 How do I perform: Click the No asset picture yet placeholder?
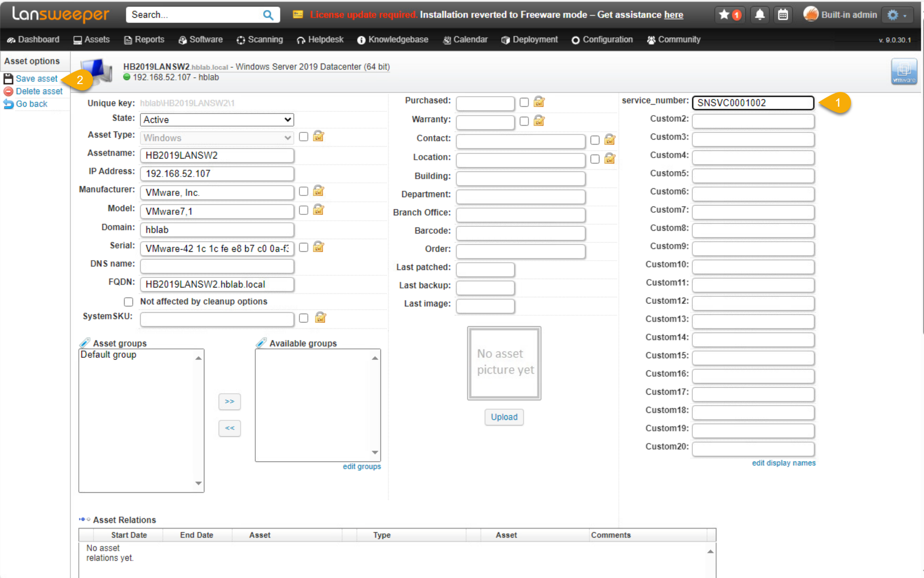pos(504,363)
